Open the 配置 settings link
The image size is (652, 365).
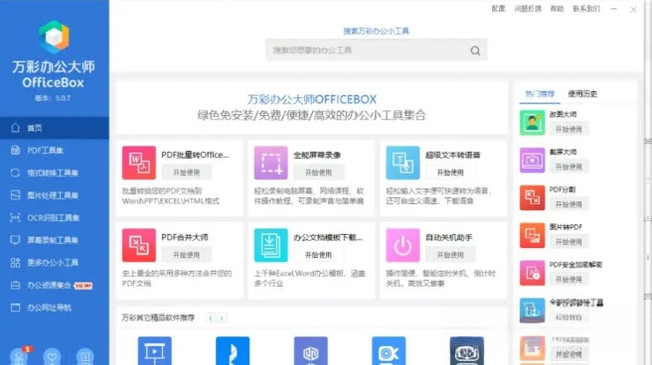point(498,9)
